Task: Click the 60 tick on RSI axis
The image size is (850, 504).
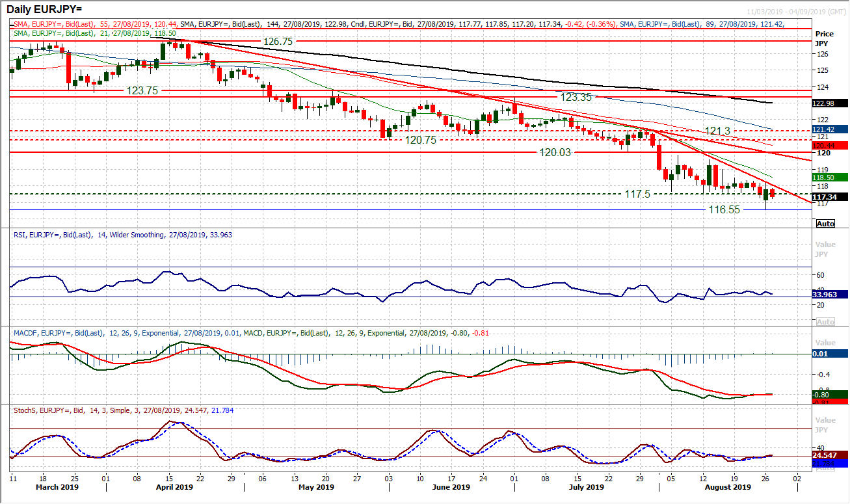Action: [821, 275]
